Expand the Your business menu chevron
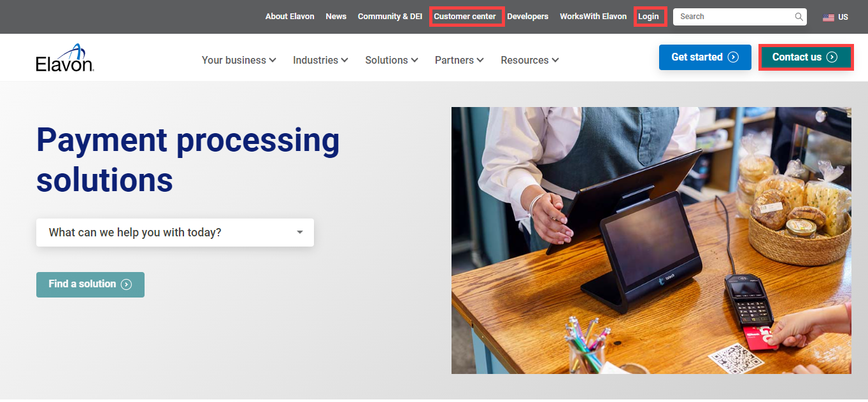Screen dimensions: 868x402 coord(273,61)
